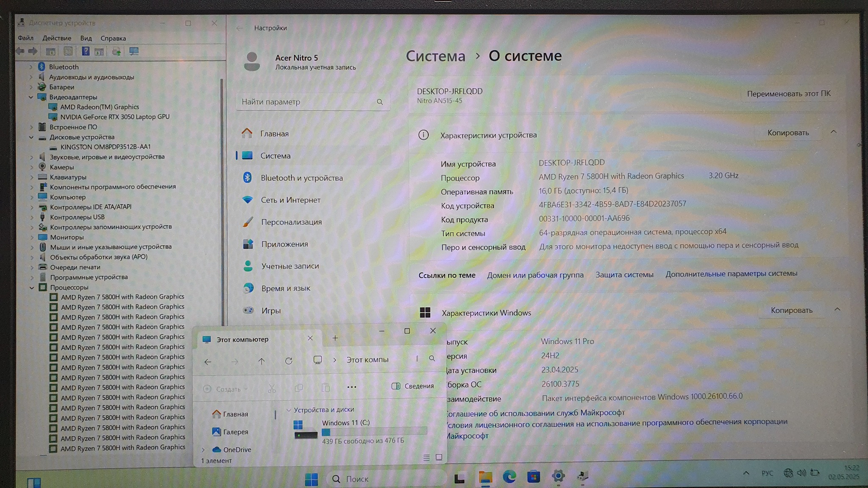Click the Windows Start button

(x=311, y=479)
